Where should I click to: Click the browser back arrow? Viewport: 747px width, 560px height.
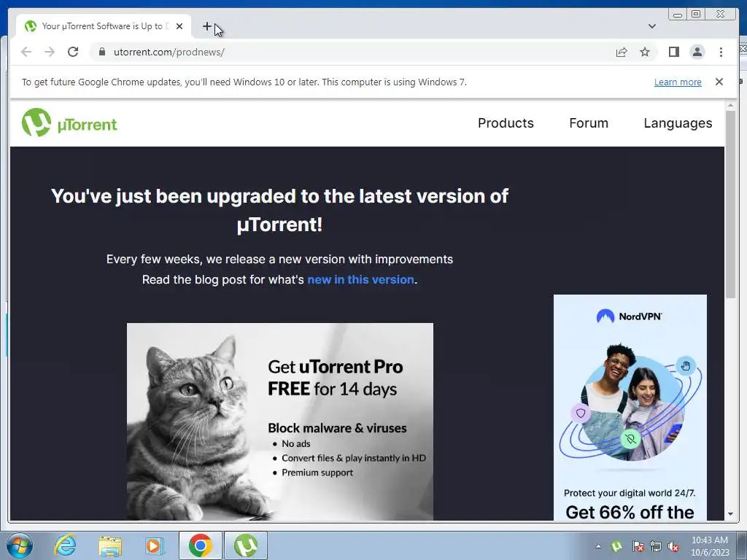[x=26, y=52]
